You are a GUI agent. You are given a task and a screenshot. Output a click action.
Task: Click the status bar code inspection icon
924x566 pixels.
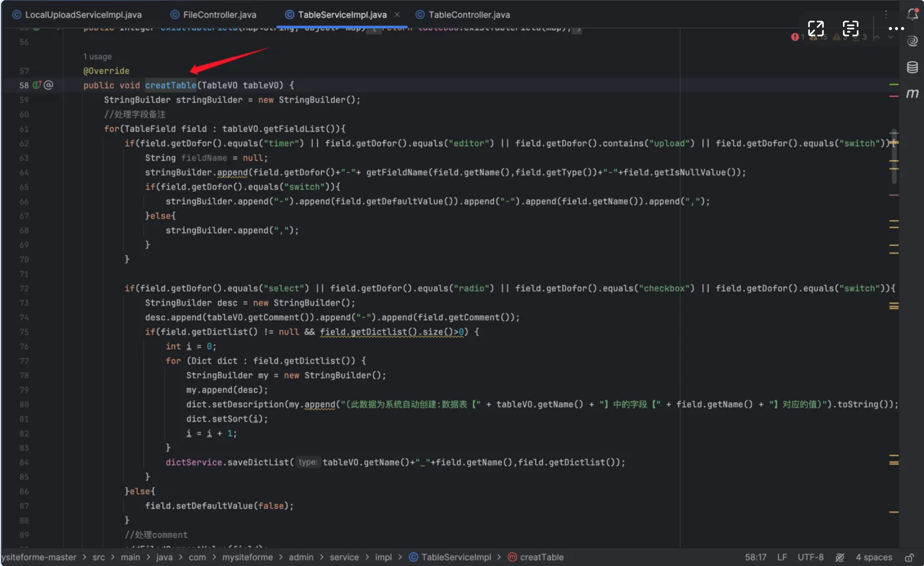[x=839, y=557]
